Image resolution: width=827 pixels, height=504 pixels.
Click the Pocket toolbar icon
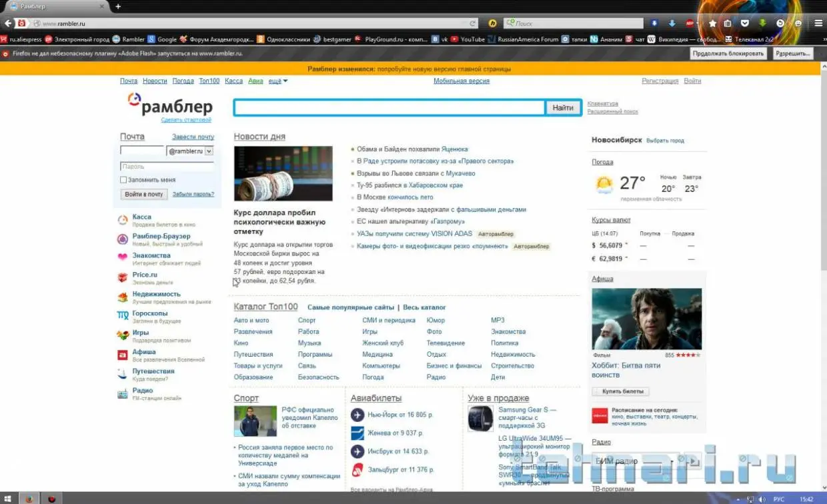745,23
